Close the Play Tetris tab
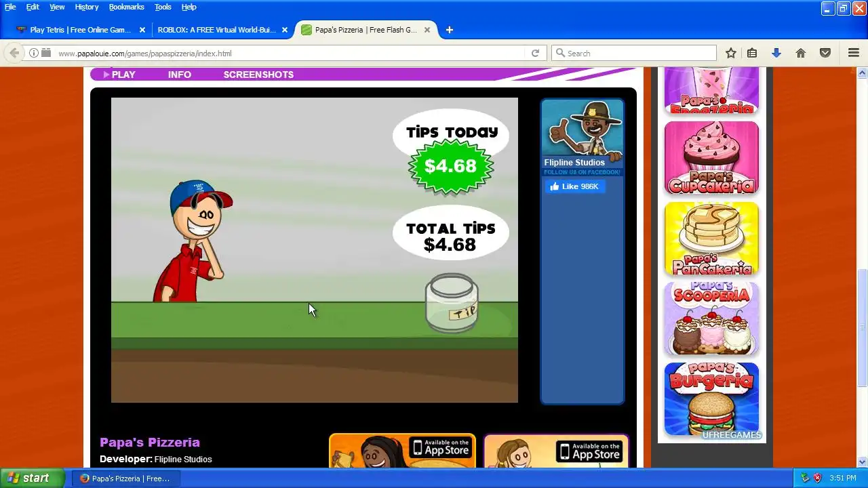This screenshot has width=868, height=488. [142, 30]
